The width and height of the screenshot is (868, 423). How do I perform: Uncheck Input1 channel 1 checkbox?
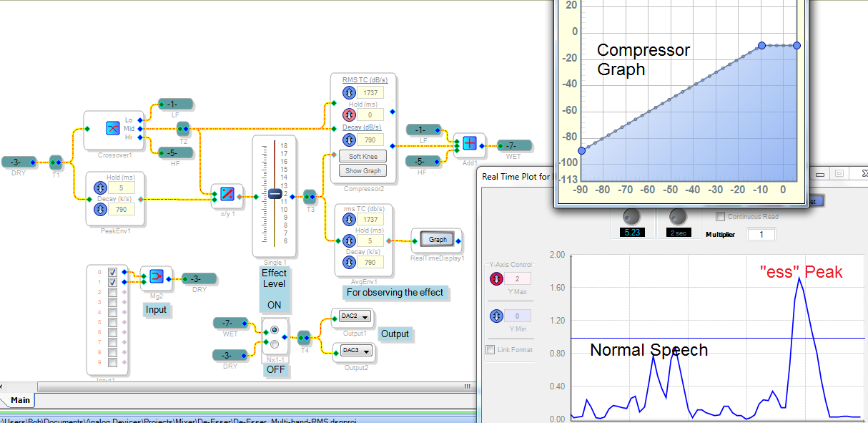112,283
